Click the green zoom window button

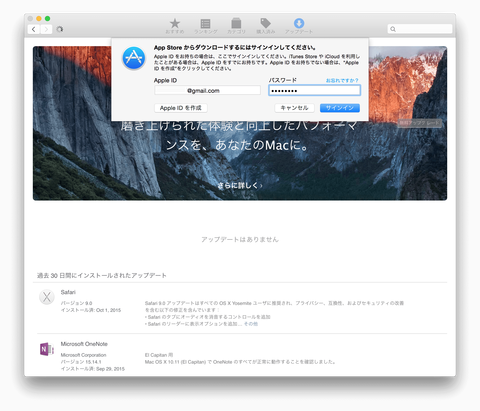[x=47, y=19]
